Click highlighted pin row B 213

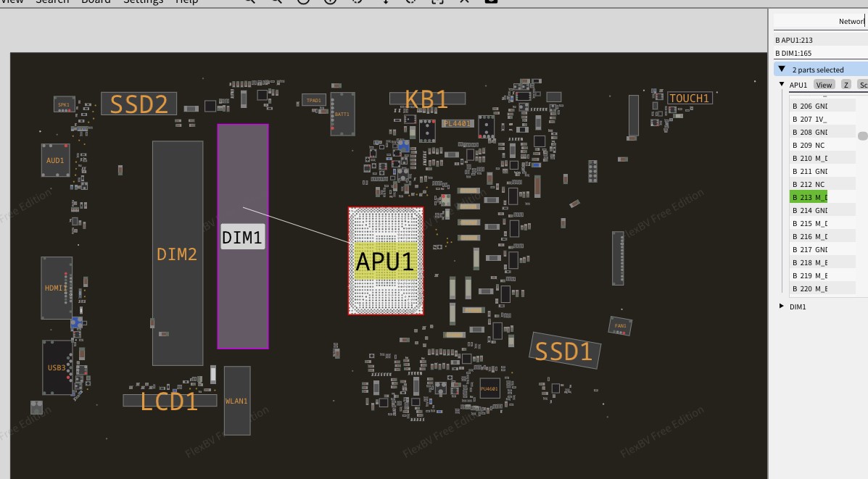(809, 197)
